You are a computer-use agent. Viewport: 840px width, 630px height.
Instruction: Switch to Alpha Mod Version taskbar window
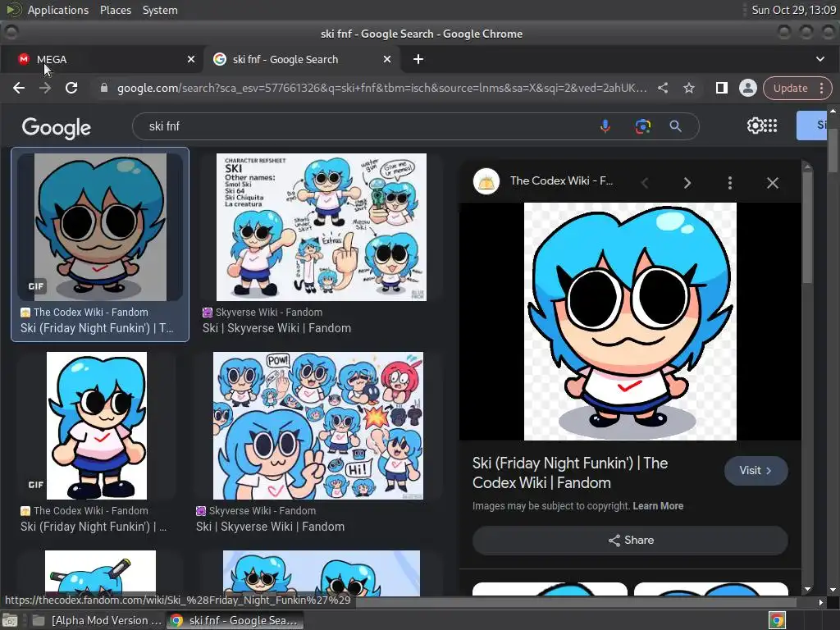pos(97,620)
